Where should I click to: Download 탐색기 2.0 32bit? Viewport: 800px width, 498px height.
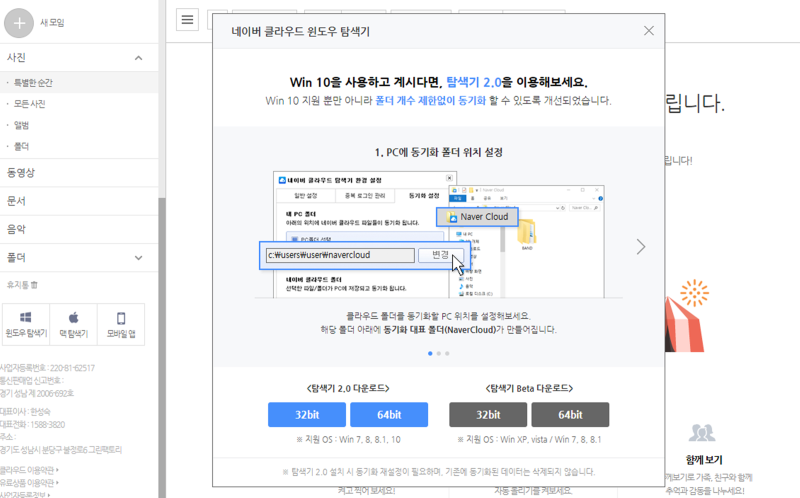pos(307,414)
